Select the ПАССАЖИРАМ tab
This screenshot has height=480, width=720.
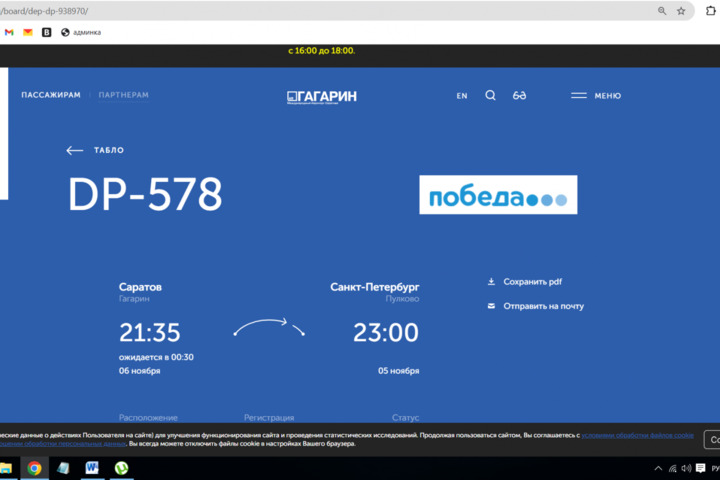(51, 96)
